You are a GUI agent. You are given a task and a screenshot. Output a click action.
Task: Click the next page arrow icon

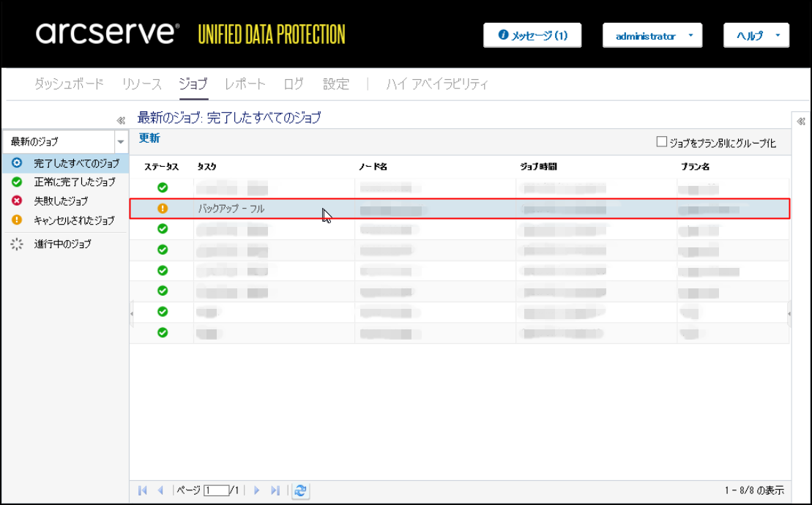(256, 490)
